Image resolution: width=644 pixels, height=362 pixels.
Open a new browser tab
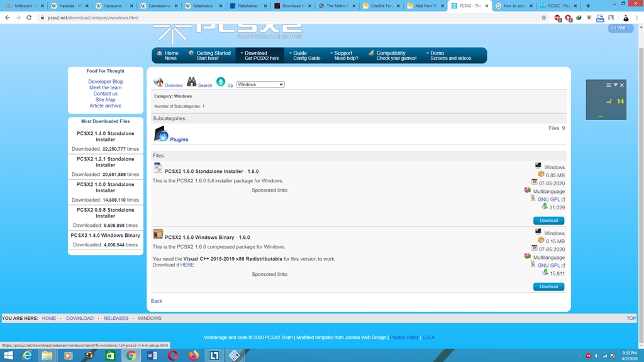[x=588, y=6]
